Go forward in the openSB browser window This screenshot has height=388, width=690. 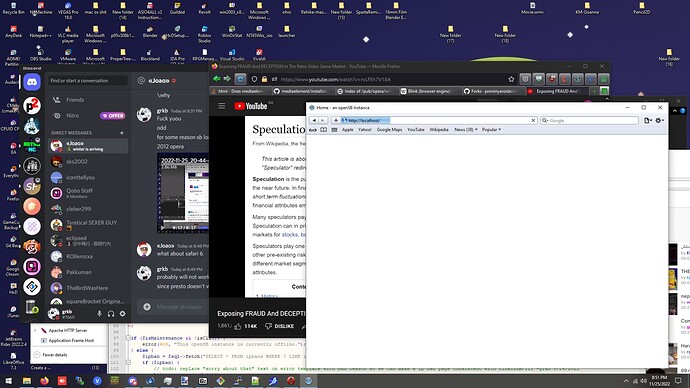(323, 120)
